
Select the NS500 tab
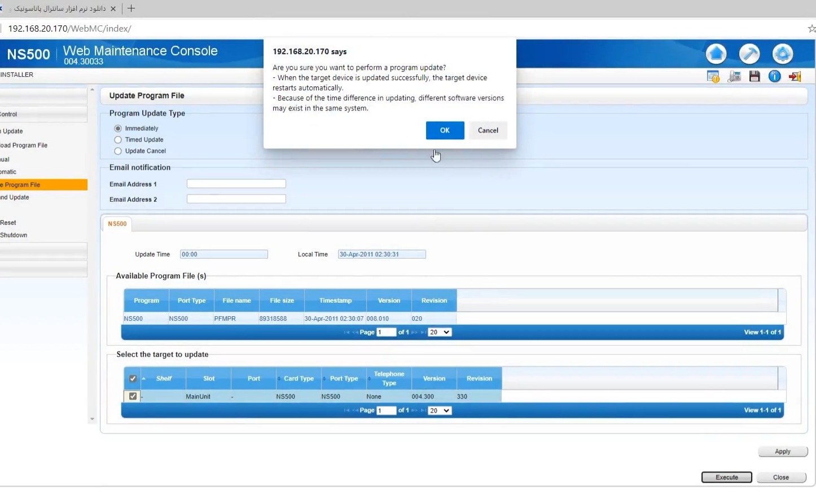coord(117,224)
